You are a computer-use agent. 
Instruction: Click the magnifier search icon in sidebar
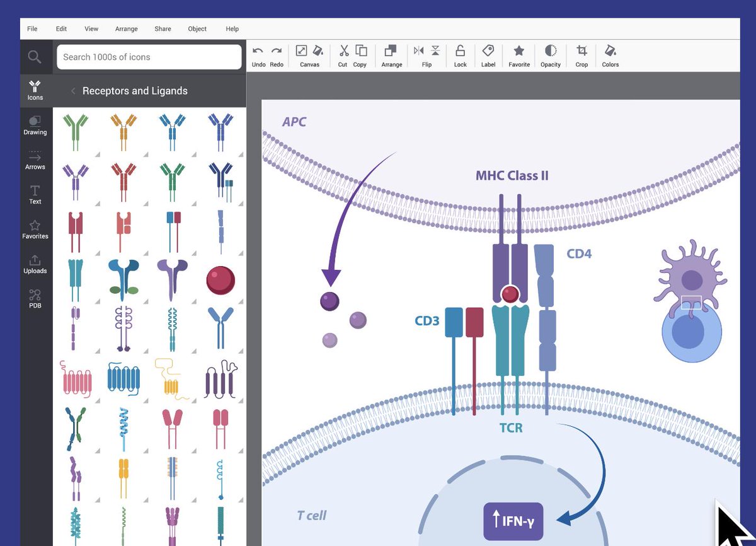tap(35, 57)
